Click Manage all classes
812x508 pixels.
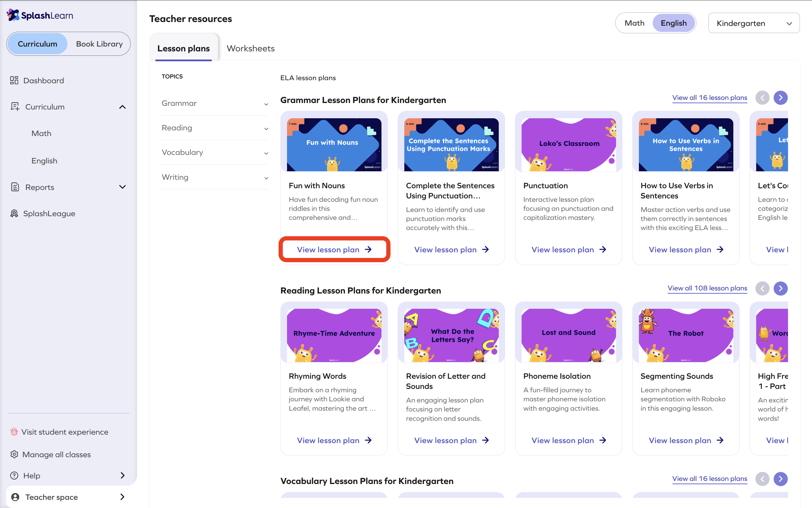point(56,455)
